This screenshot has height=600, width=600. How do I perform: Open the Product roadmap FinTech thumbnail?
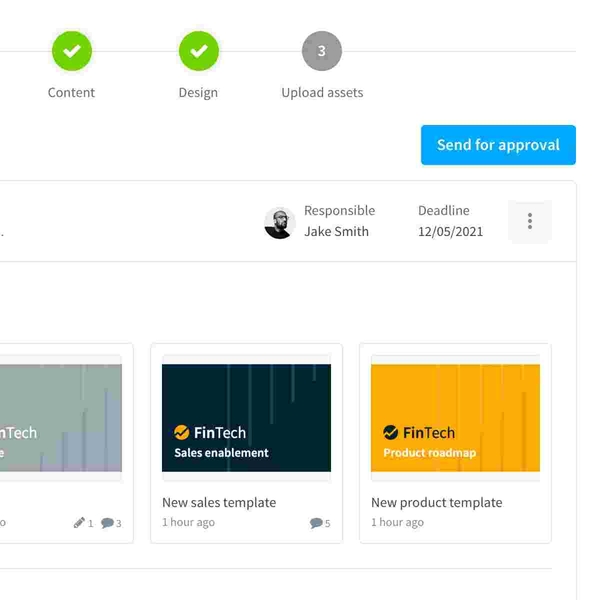click(x=455, y=418)
